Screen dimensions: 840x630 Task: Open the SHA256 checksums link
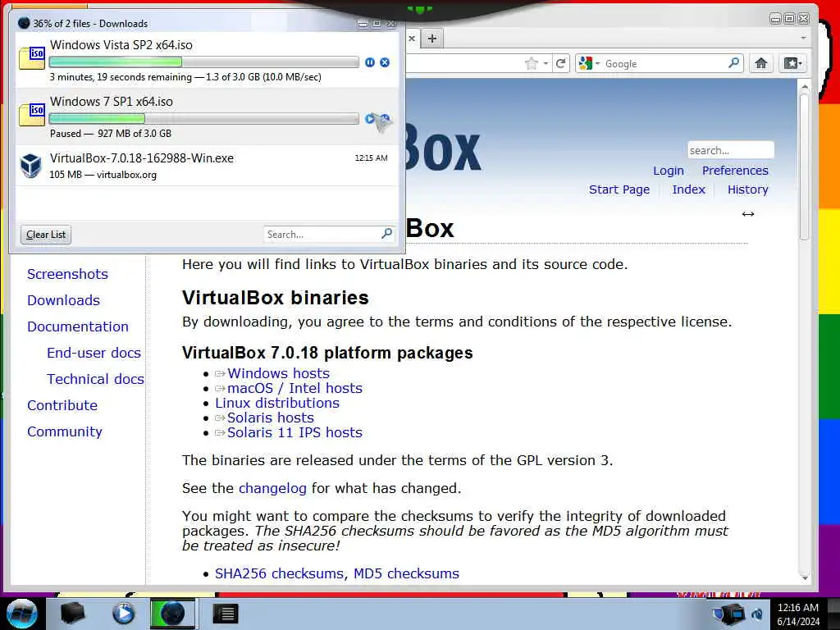[279, 573]
